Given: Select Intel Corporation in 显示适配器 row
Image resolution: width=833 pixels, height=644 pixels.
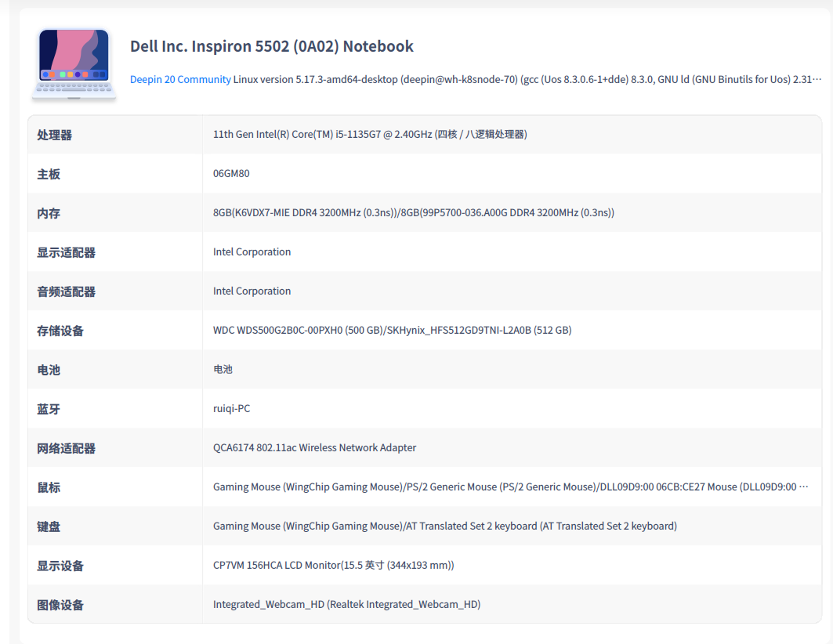Looking at the screenshot, I should [x=252, y=252].
